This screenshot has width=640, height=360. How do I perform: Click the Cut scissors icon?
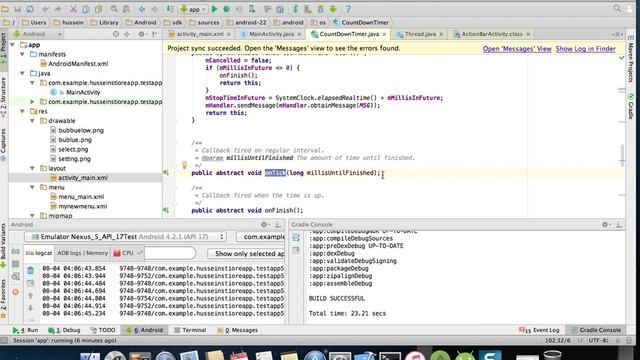pyautogui.click(x=73, y=9)
